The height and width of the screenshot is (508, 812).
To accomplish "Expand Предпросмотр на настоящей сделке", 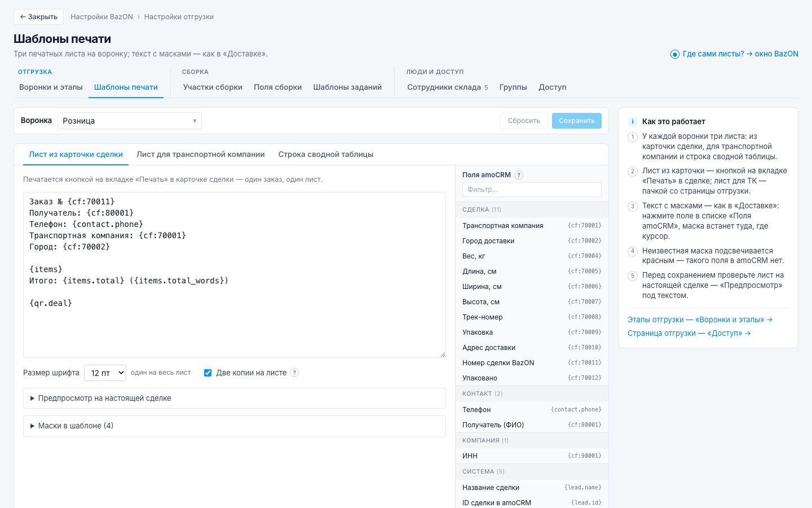I will click(235, 398).
